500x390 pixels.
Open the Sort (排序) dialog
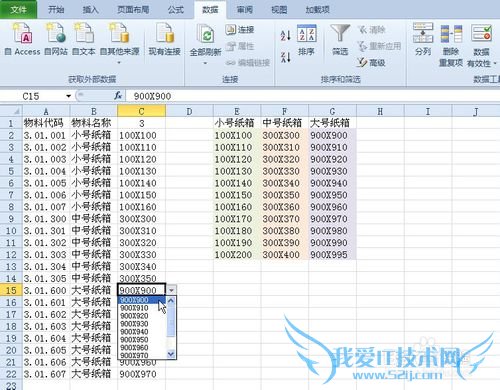tap(306, 39)
